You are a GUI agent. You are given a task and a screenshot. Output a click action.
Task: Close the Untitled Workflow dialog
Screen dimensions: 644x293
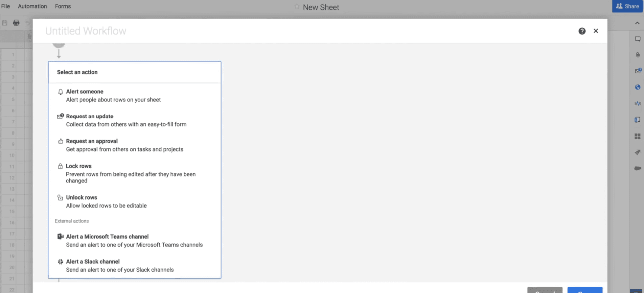point(596,31)
